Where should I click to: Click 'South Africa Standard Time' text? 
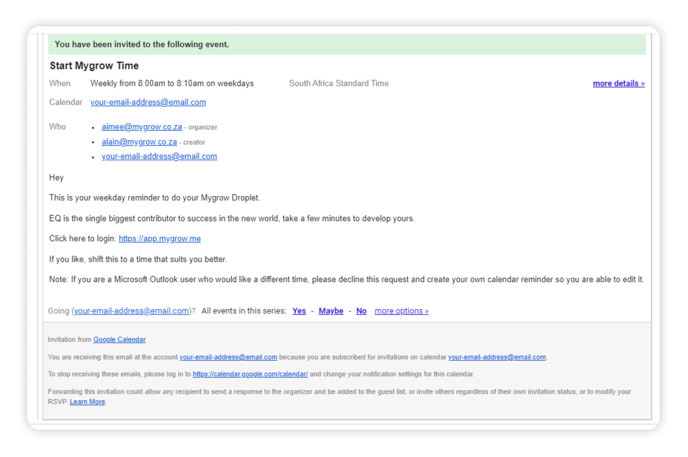point(339,83)
